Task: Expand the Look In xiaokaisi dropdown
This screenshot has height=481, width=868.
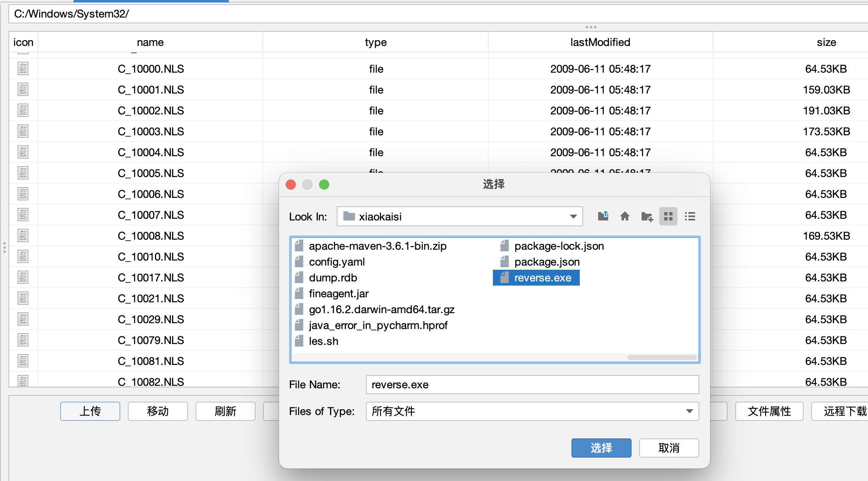Action: (x=573, y=216)
